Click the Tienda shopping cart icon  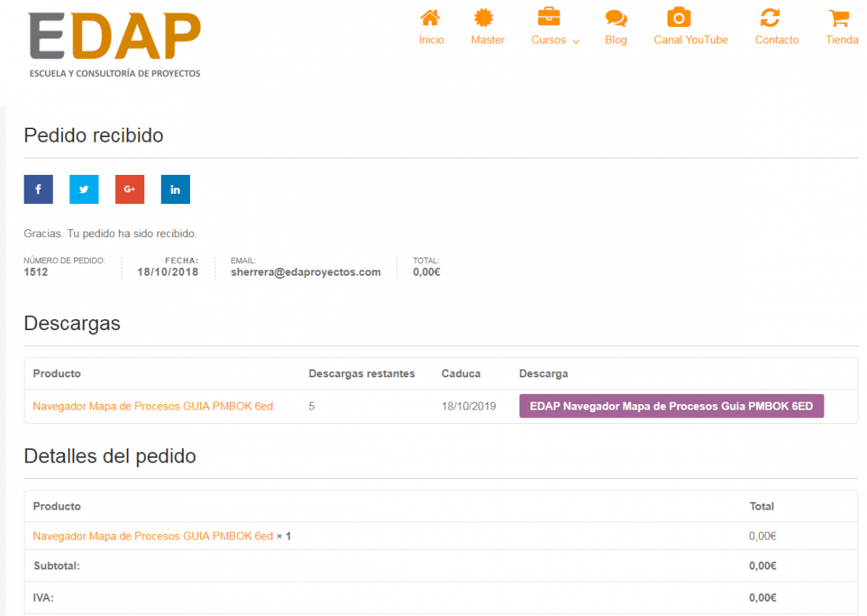point(839,17)
